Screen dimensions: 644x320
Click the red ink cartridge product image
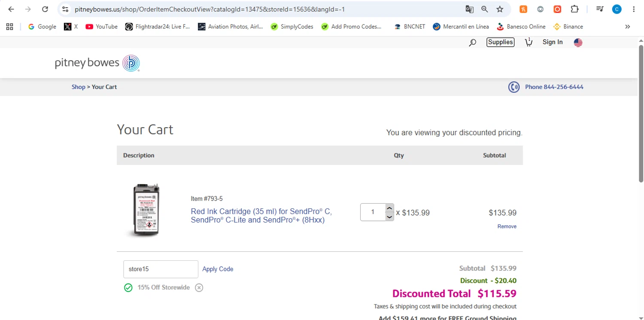[146, 210]
